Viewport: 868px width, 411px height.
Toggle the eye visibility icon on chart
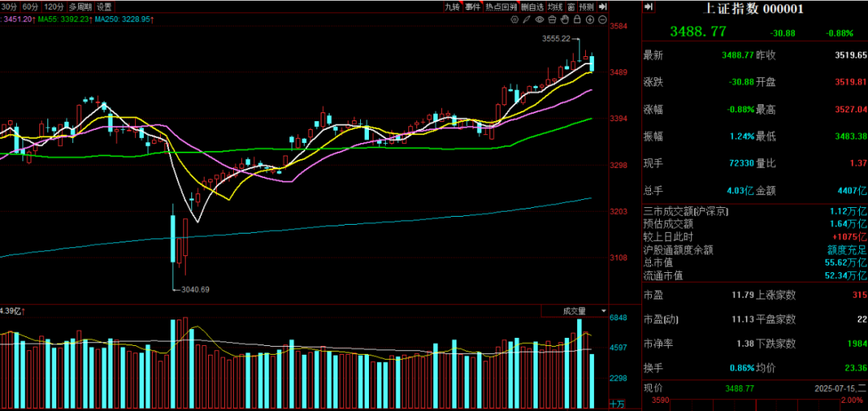tap(539, 19)
